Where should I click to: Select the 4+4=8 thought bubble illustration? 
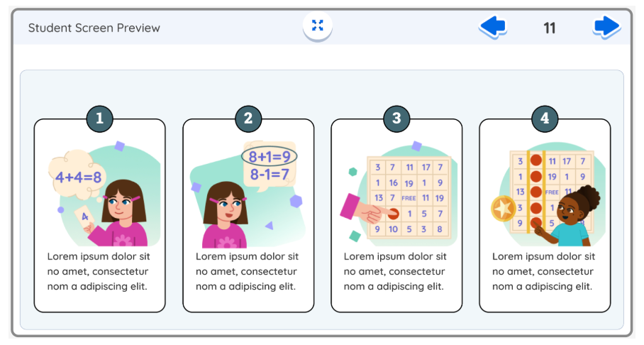(x=77, y=175)
